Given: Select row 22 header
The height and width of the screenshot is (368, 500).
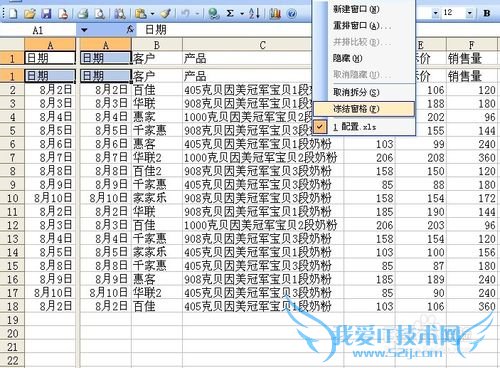Looking at the screenshot, I should (12, 361).
